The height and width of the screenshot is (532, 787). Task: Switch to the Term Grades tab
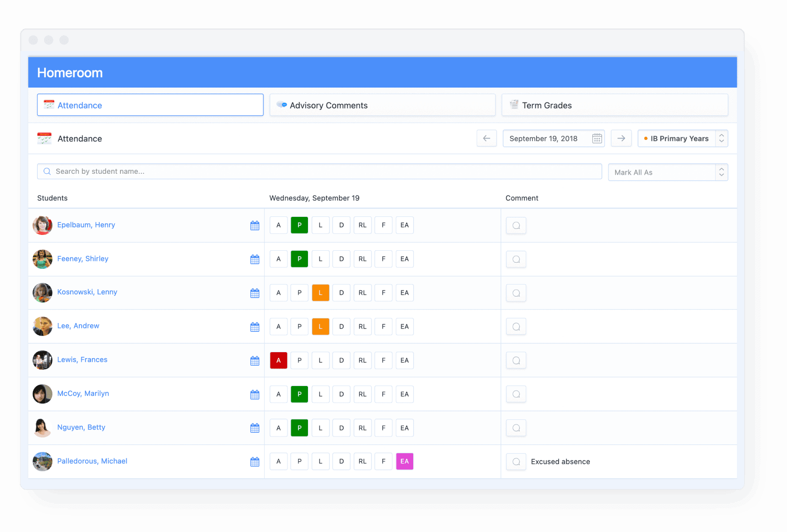(x=615, y=105)
